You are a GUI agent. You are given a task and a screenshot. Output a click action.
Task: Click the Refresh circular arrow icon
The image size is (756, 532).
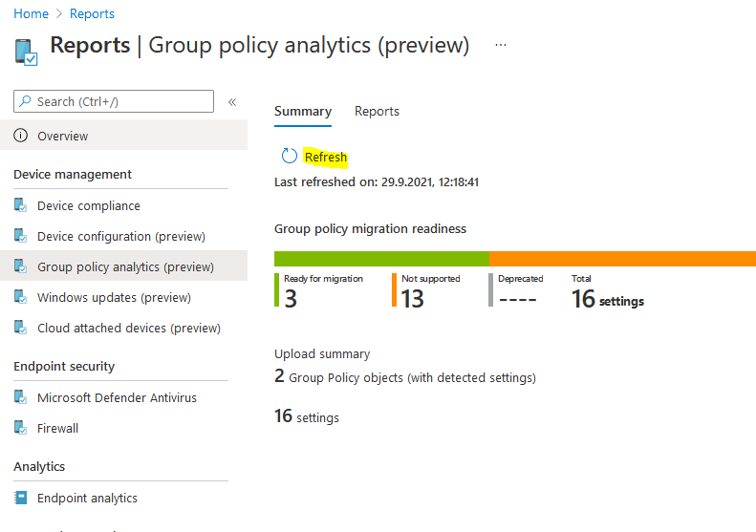289,157
